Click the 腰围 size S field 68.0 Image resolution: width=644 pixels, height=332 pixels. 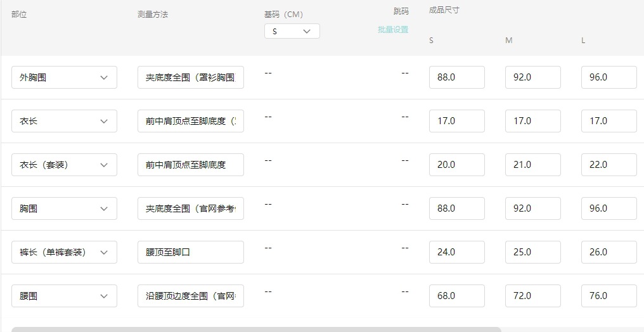456,296
